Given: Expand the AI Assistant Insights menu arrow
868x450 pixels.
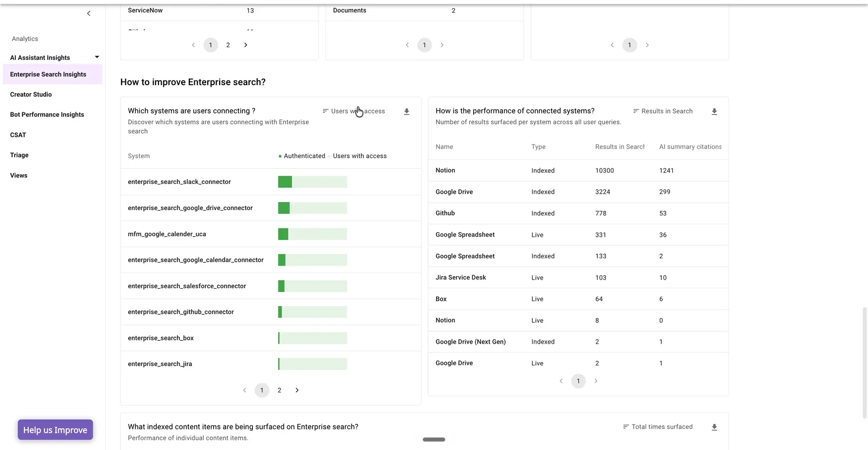Looking at the screenshot, I should (x=97, y=57).
